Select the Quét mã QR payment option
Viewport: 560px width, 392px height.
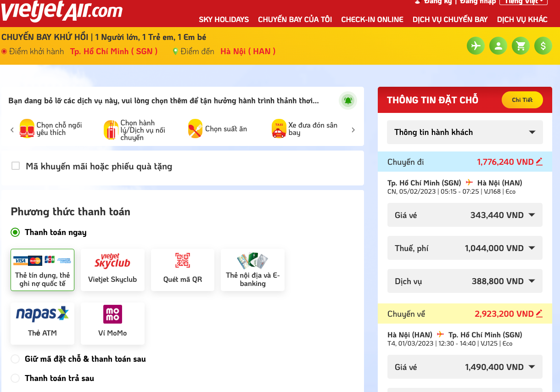pyautogui.click(x=183, y=270)
